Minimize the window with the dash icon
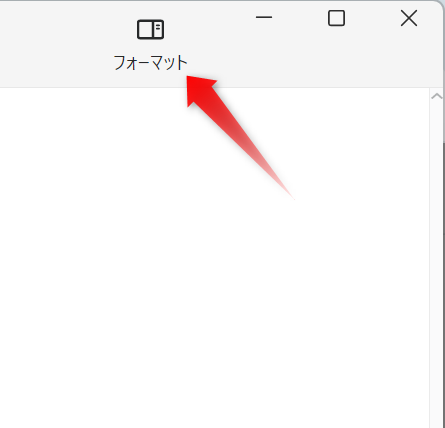This screenshot has height=428, width=445. pyautogui.click(x=264, y=17)
